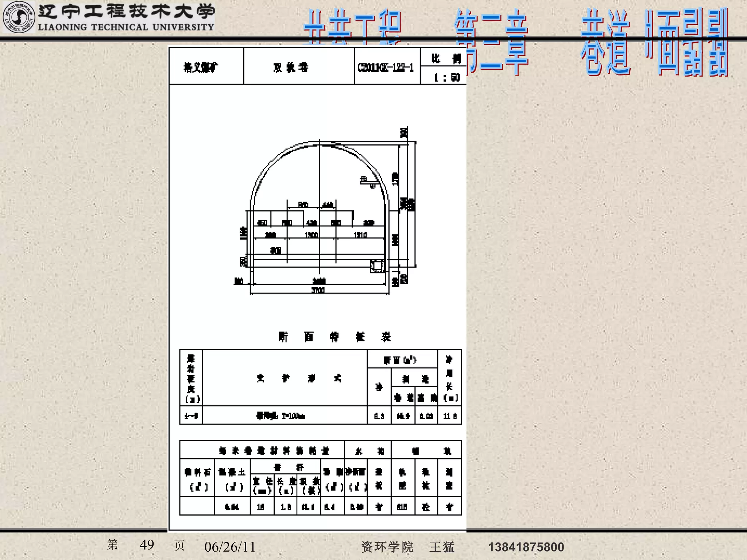The image size is (747, 560).
Task: Click the phone number 13841875800
Action: coord(526,547)
